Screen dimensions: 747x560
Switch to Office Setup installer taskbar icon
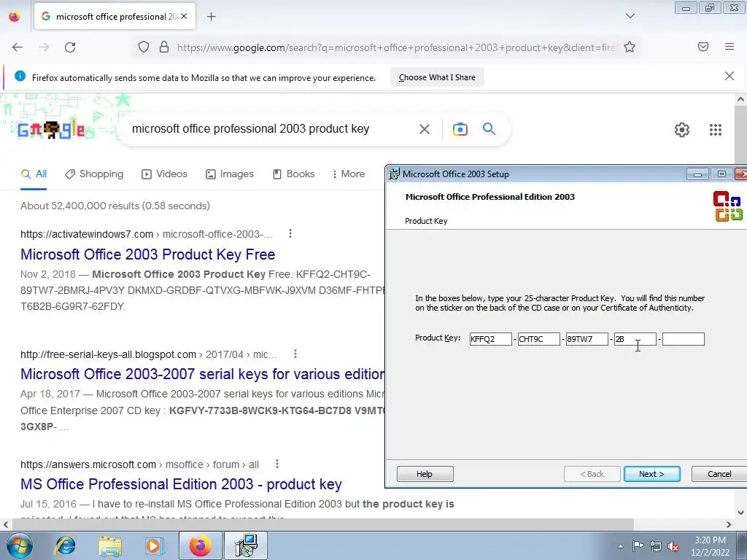click(x=247, y=545)
